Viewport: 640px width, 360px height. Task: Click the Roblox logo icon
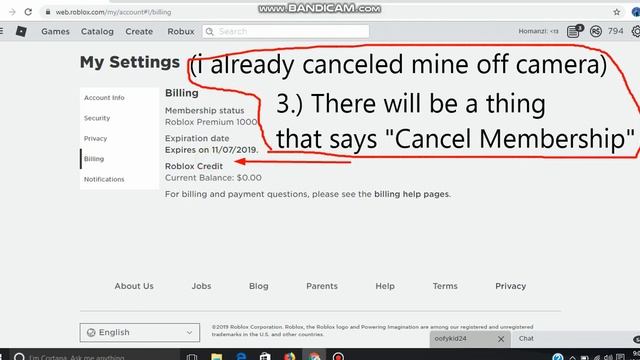21,31
